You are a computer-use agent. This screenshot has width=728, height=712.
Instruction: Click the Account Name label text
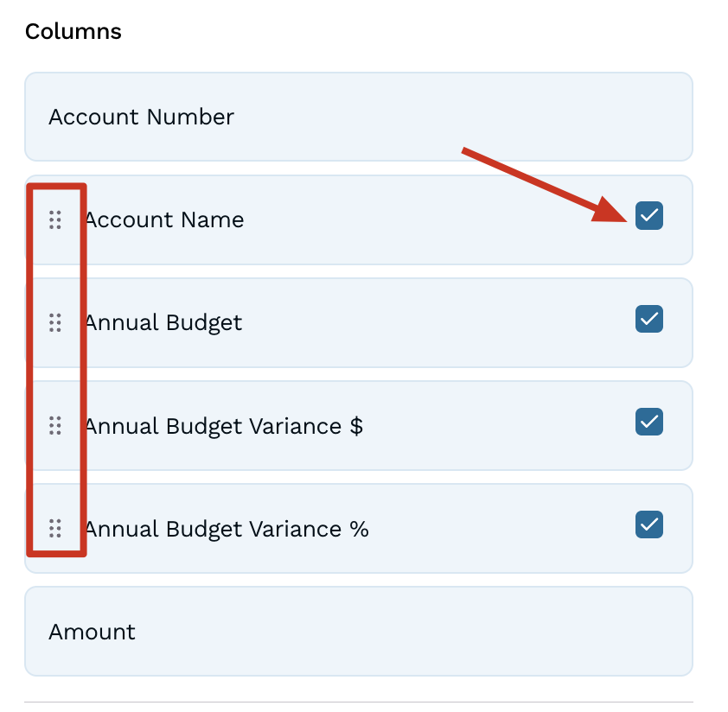(x=164, y=220)
